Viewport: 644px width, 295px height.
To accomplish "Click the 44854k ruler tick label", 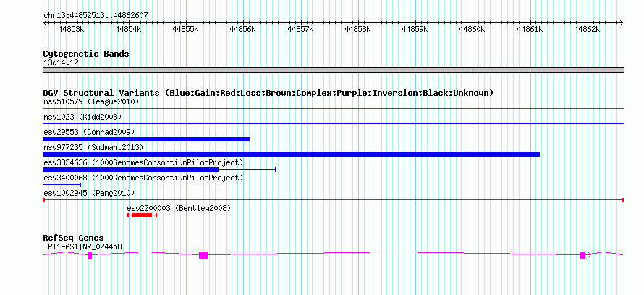I will point(129,29).
